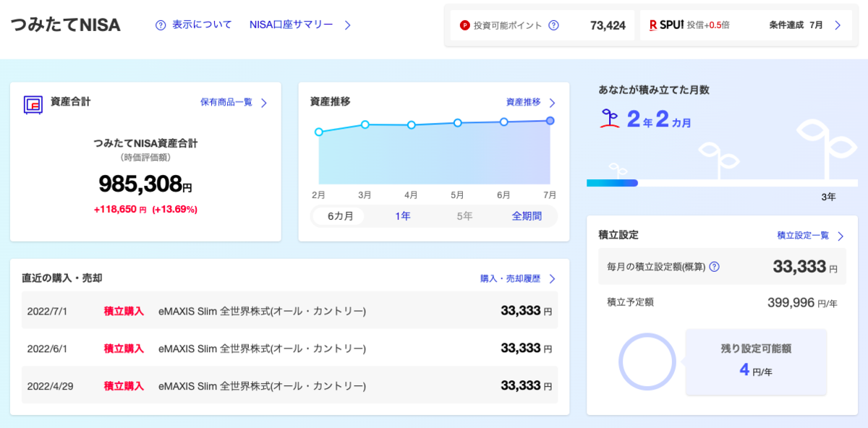Click the 資産合計 safe icon
The height and width of the screenshot is (428, 868).
point(33,105)
